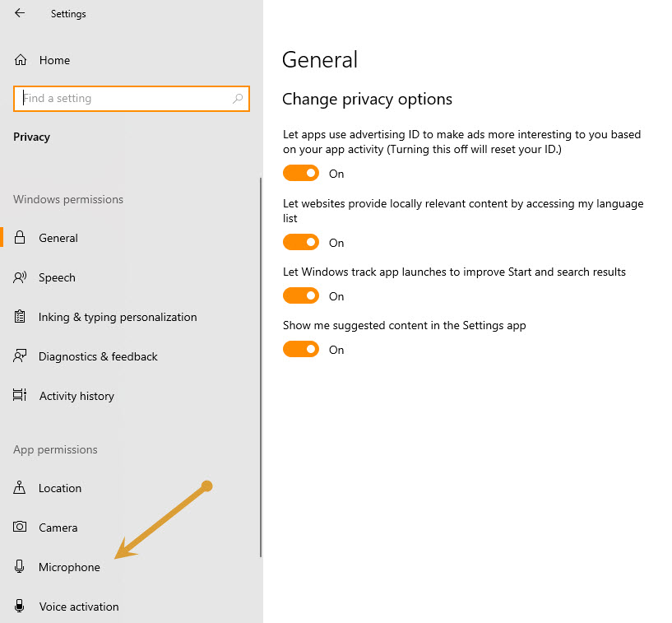The image size is (672, 623).
Task: Click the Diagnostics & feedback icon
Action: [20, 356]
